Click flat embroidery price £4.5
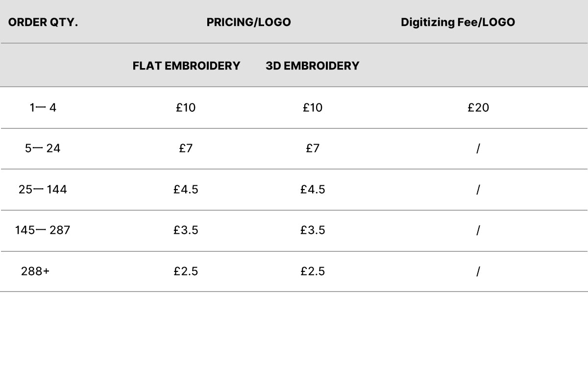The image size is (588, 392). point(186,190)
